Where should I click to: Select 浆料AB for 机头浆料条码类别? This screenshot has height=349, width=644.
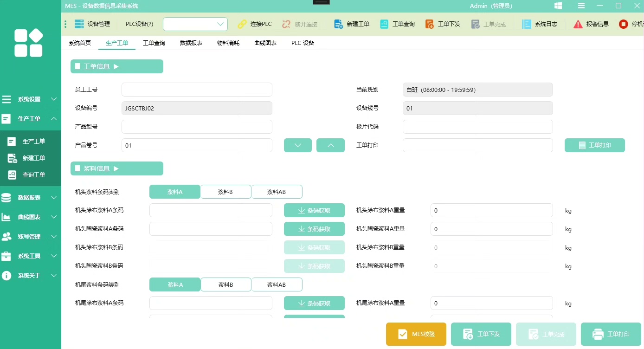(x=277, y=192)
